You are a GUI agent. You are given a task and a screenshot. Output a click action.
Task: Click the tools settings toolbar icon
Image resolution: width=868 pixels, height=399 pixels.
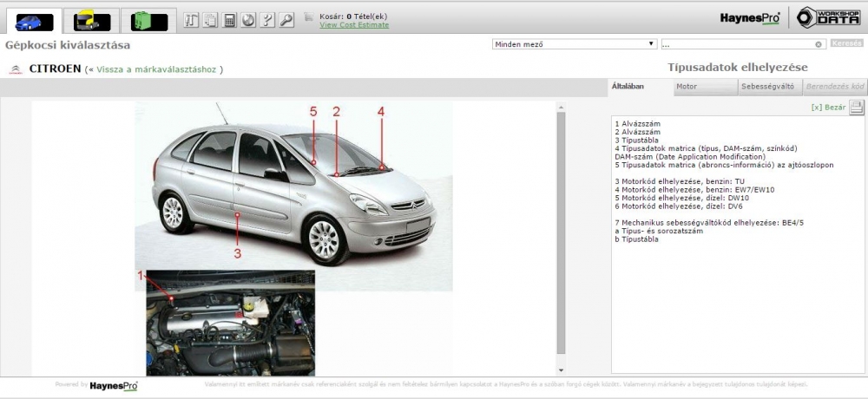coord(191,21)
